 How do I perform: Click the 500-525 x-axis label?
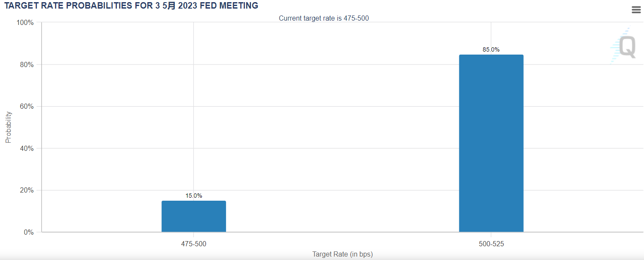491,244
